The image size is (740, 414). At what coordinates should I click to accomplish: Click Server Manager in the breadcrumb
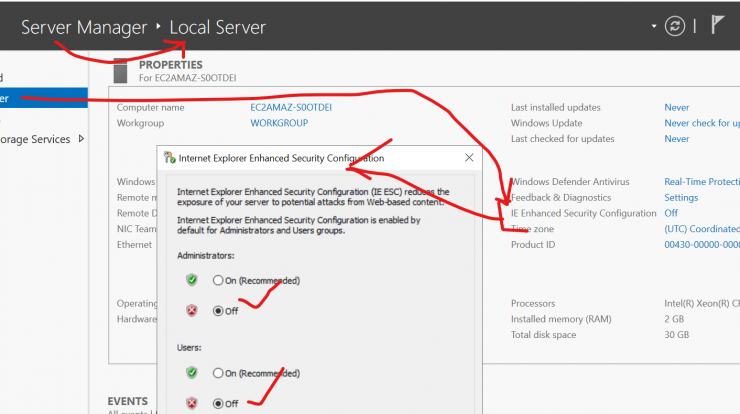[x=84, y=27]
